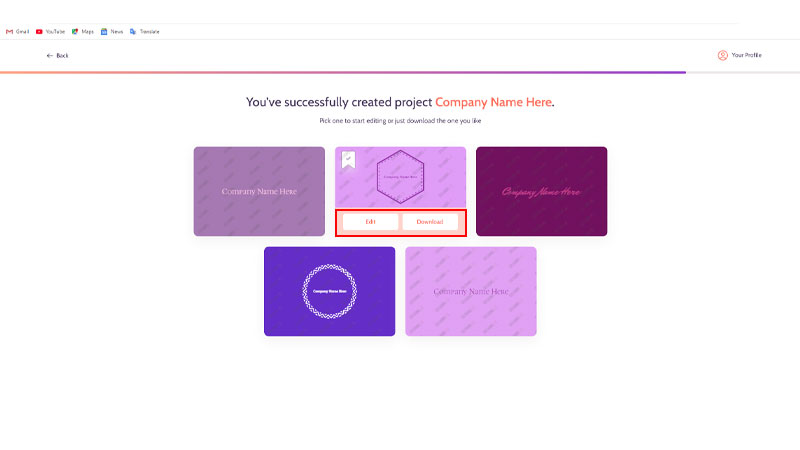
Task: Open the Translate bookmark icon
Action: pos(133,32)
